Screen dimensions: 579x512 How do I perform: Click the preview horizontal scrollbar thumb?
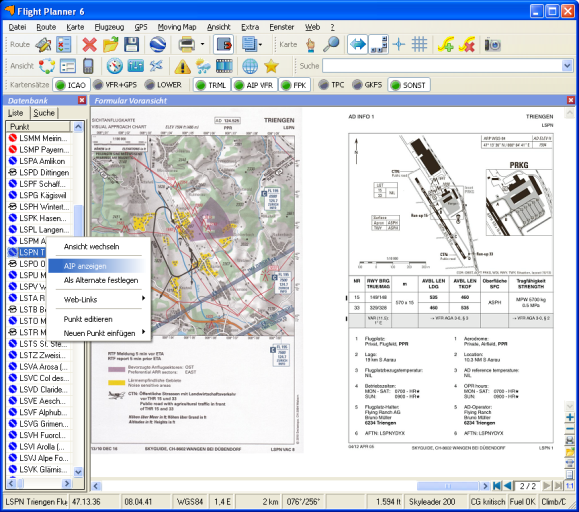click(x=448, y=486)
